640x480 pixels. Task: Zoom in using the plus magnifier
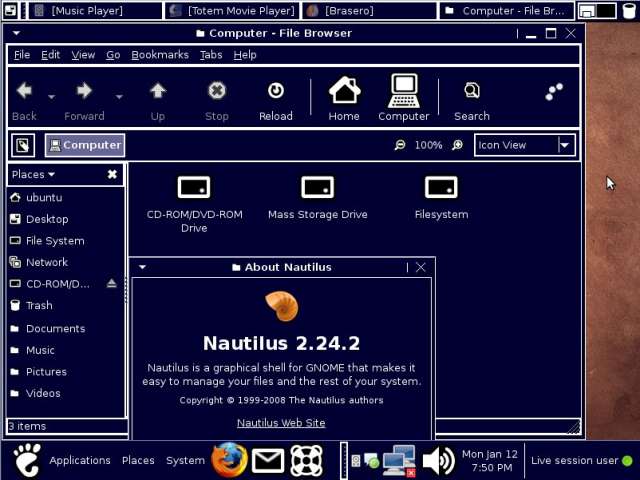point(458,145)
